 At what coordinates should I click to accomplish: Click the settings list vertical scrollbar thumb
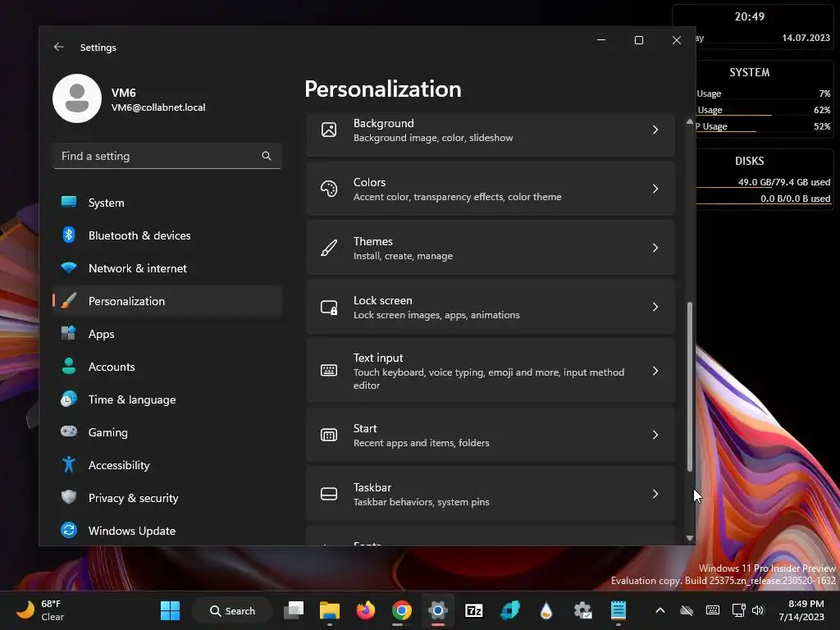(689, 387)
